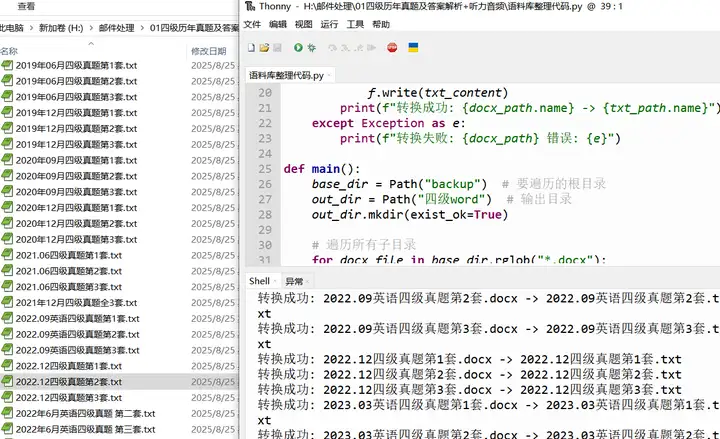The width and height of the screenshot is (720, 439).
Task: Click file icon of 2020年09月四级真题第3套.txt
Action: click(x=7, y=192)
